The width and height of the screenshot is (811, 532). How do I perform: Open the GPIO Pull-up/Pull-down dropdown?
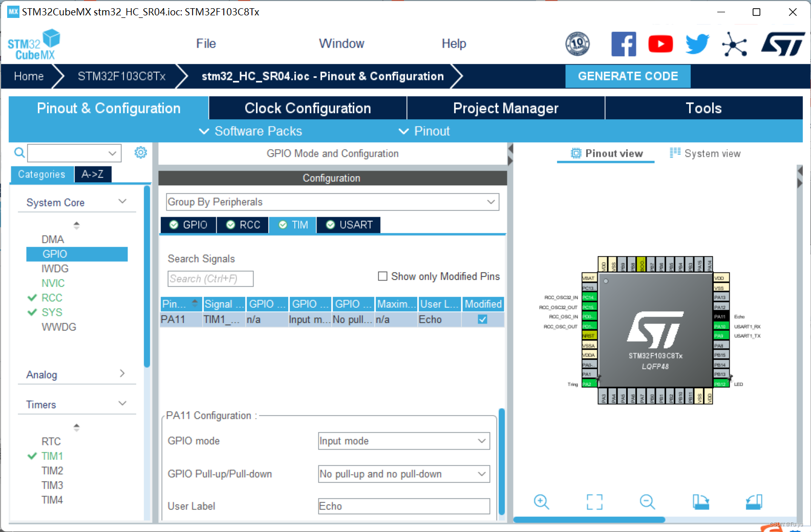[404, 474]
